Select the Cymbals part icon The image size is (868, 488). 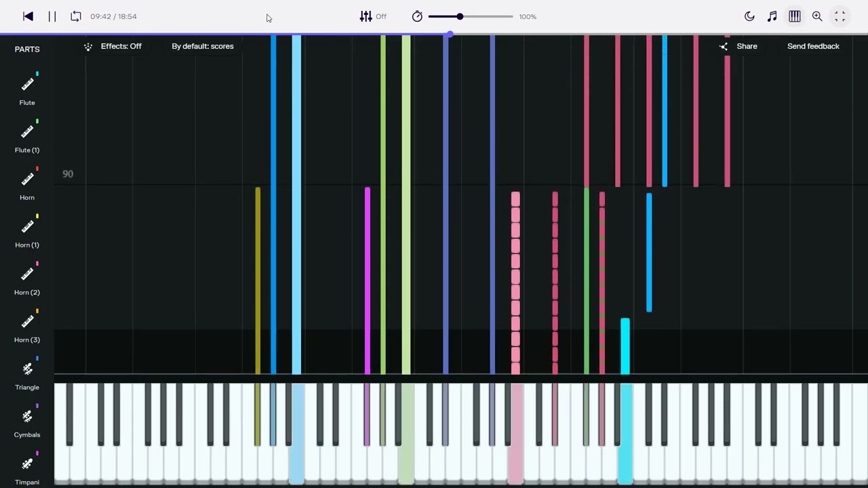27,416
